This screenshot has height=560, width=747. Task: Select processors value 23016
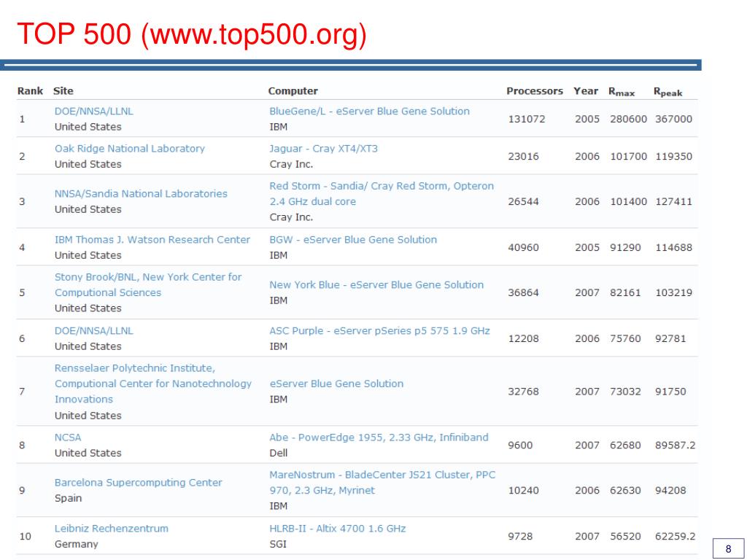tap(524, 156)
